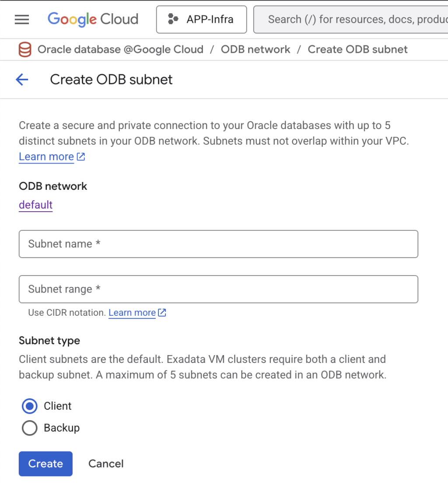Open the navigation hamburger menu
The width and height of the screenshot is (448, 488).
click(x=21, y=19)
